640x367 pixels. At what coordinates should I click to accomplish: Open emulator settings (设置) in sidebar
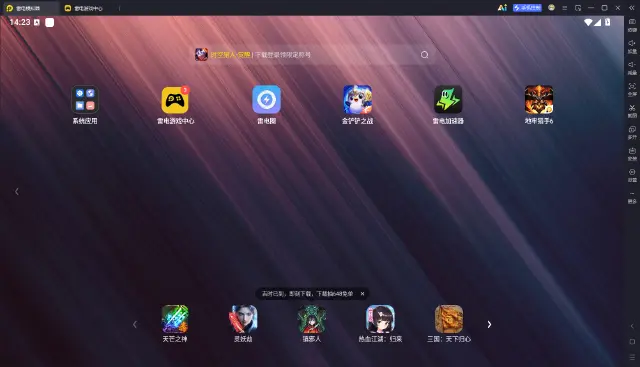[x=632, y=175]
